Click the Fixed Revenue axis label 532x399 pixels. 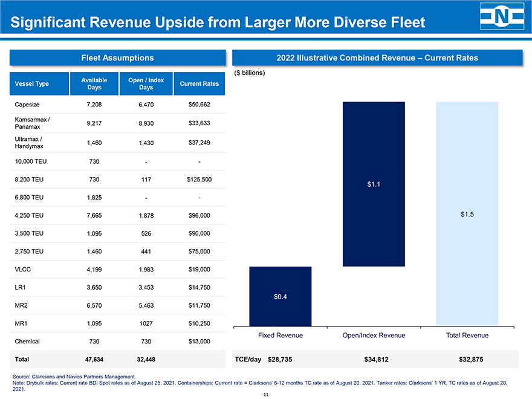tap(280, 336)
